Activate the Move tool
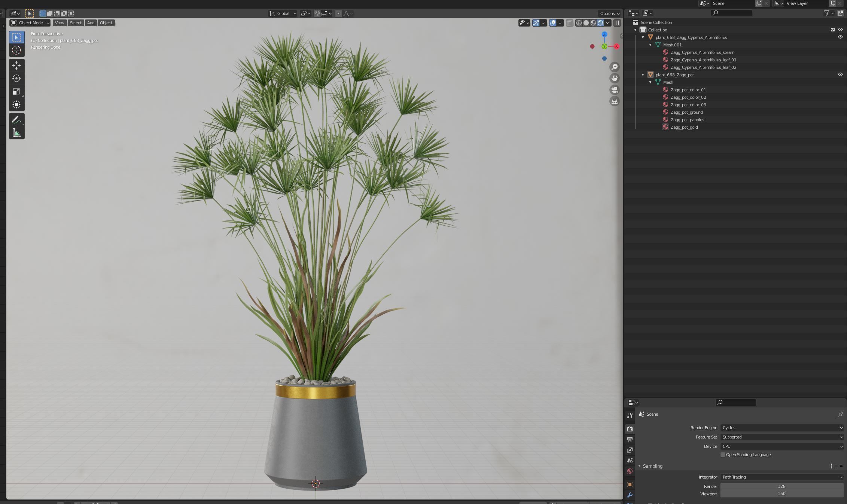The image size is (847, 504). [16, 65]
